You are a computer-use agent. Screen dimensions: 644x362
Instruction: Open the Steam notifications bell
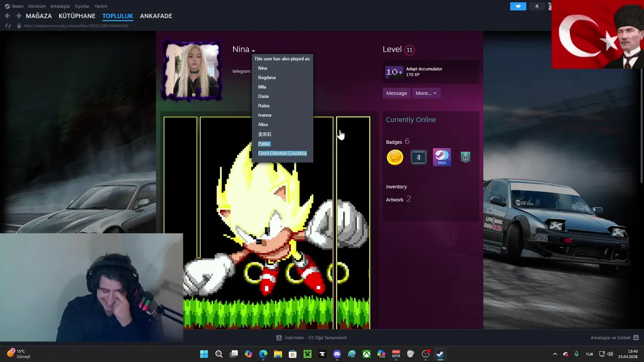(537, 6)
